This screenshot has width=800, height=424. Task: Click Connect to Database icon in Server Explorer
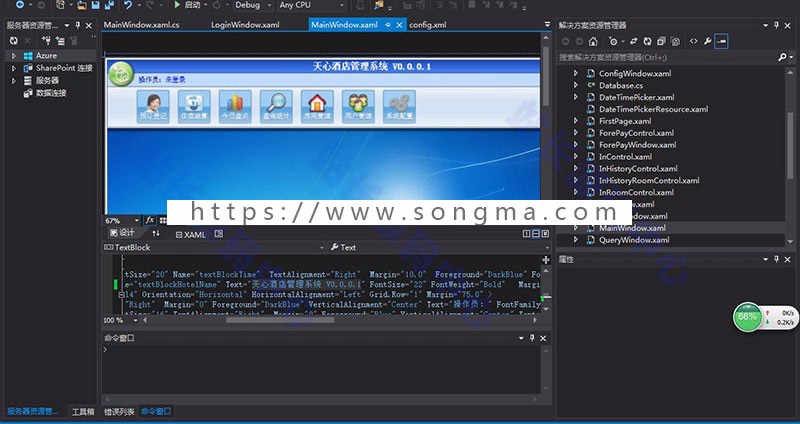pyautogui.click(x=46, y=40)
